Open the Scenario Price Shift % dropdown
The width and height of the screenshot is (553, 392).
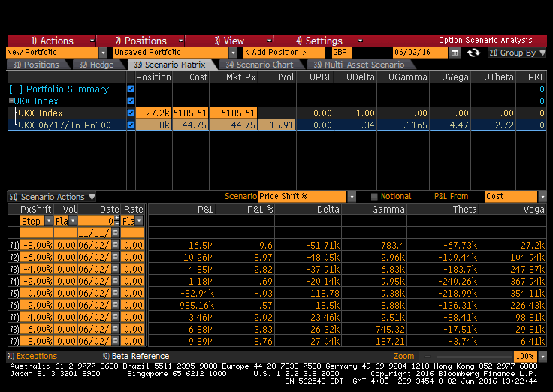(352, 197)
